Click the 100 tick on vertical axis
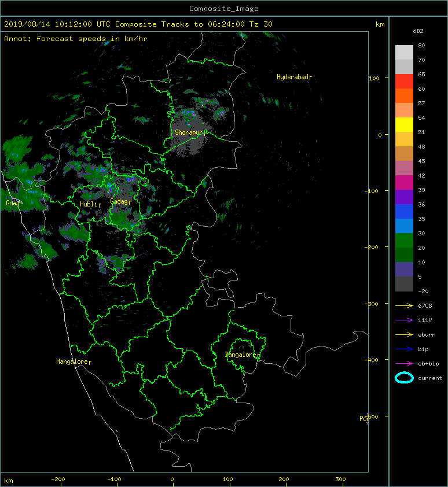 click(x=374, y=79)
